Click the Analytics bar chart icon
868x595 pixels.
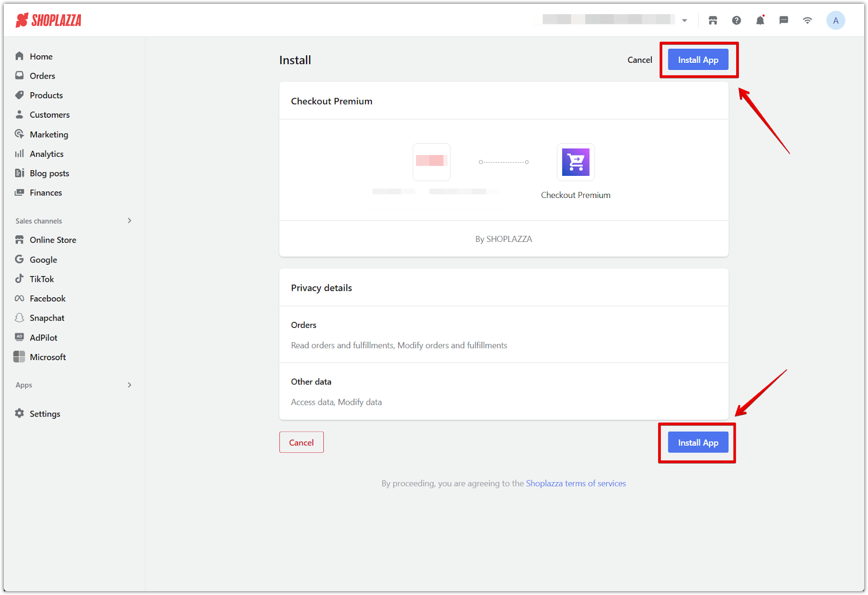coord(20,153)
